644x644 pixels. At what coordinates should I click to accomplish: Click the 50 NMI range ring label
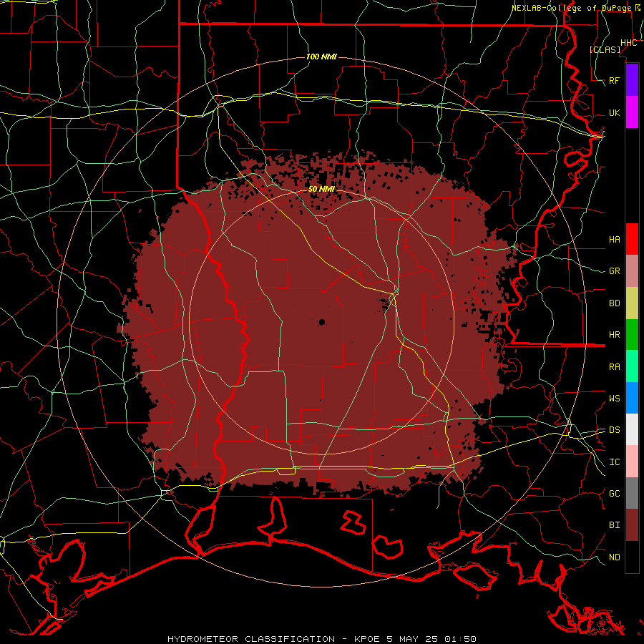(x=321, y=189)
